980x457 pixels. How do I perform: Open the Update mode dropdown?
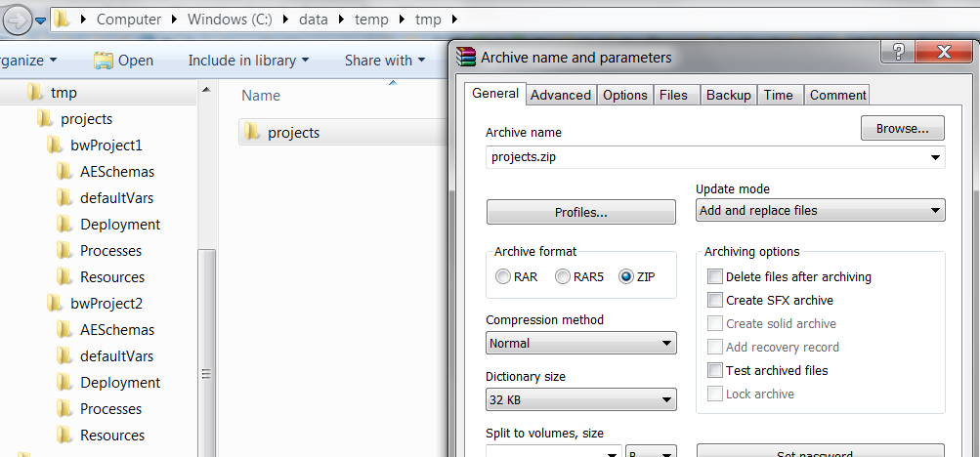[935, 211]
